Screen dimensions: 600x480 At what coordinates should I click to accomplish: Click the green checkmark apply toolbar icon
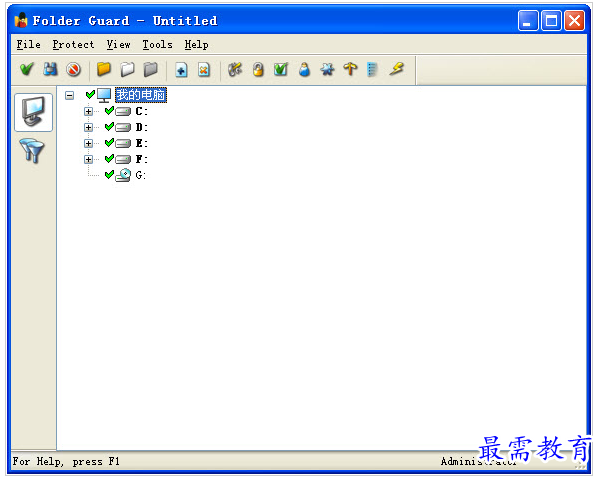pyautogui.click(x=27, y=69)
